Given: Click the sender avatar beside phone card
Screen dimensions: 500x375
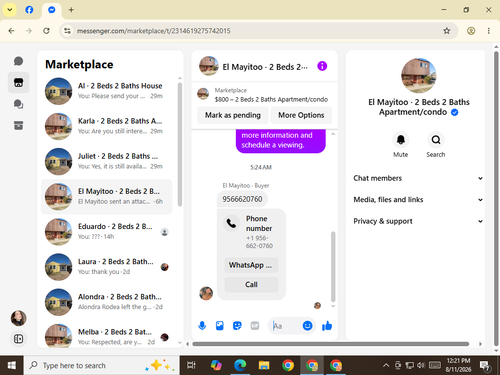Looking at the screenshot, I should (206, 293).
